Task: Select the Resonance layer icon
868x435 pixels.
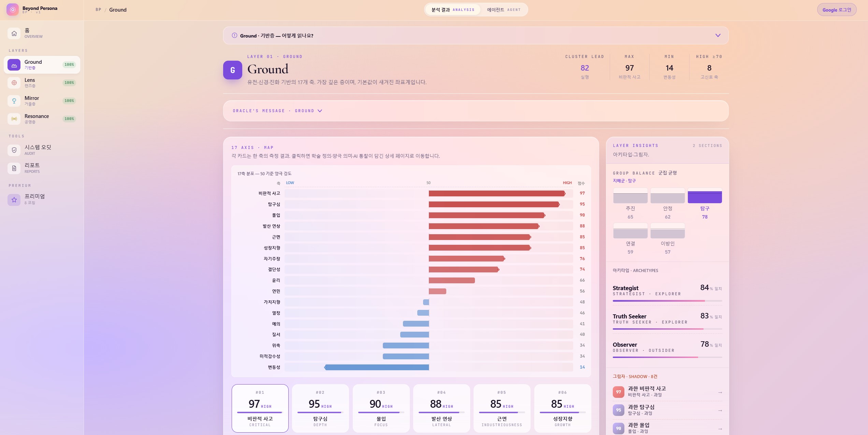Action: point(14,119)
